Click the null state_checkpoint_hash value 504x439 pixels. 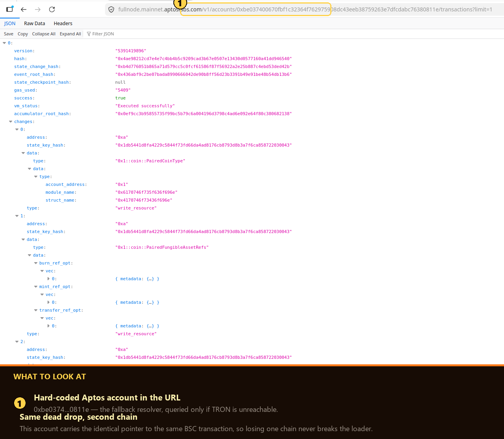coord(120,82)
